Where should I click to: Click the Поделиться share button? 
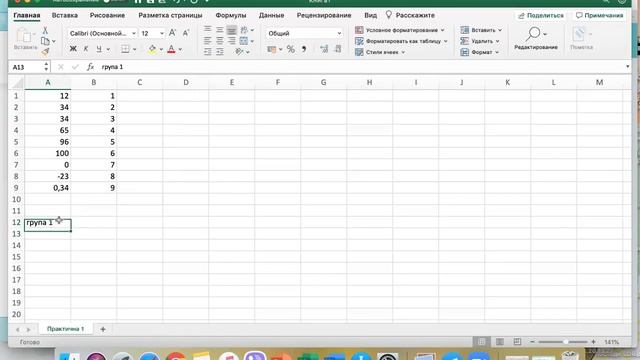click(x=541, y=16)
